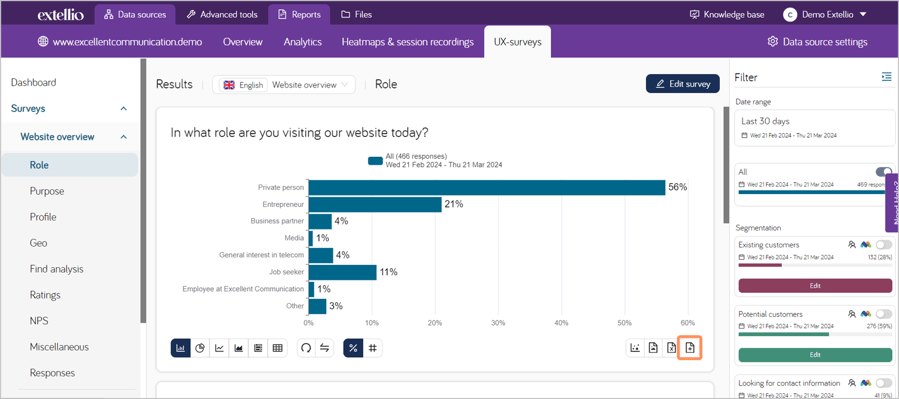Viewport: 899px width, 399px height.
Task: Enable Looking for contact information toggle
Action: tap(884, 383)
